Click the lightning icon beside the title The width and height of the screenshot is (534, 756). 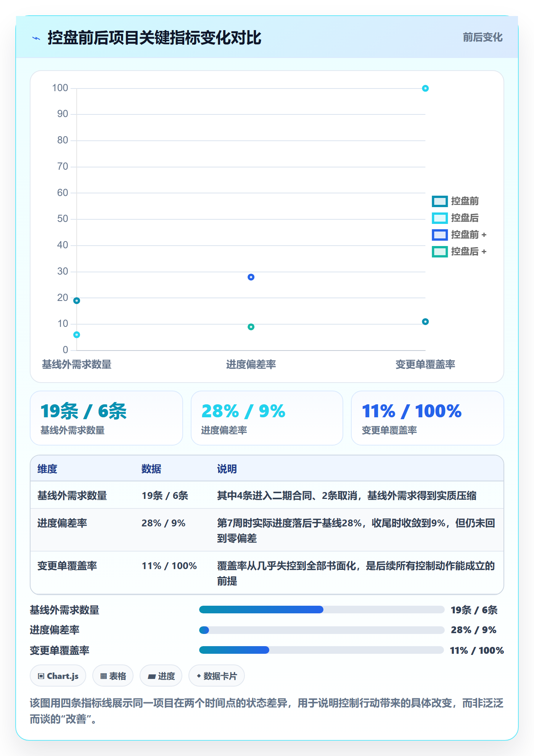[36, 38]
